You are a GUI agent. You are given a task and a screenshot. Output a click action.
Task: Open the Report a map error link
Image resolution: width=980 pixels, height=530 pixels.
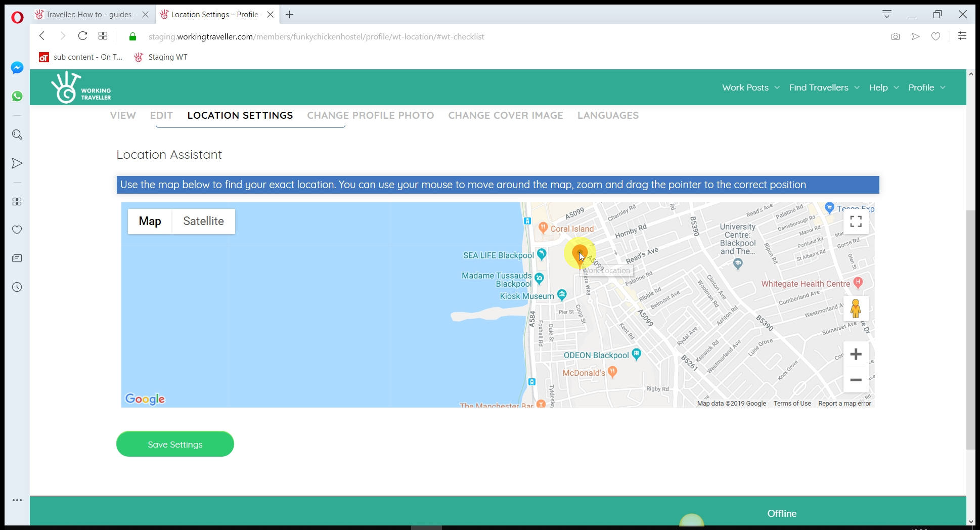pyautogui.click(x=844, y=404)
